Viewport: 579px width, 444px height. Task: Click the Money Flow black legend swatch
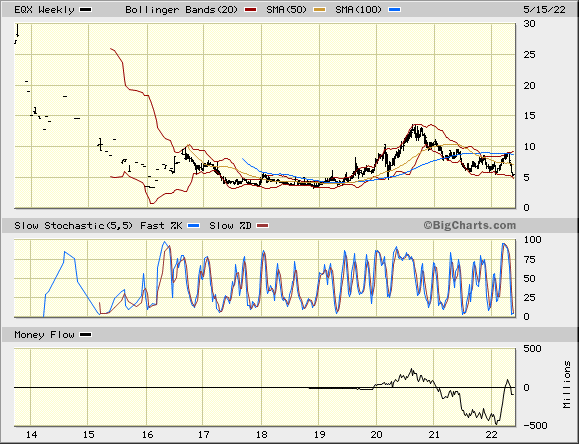click(86, 335)
